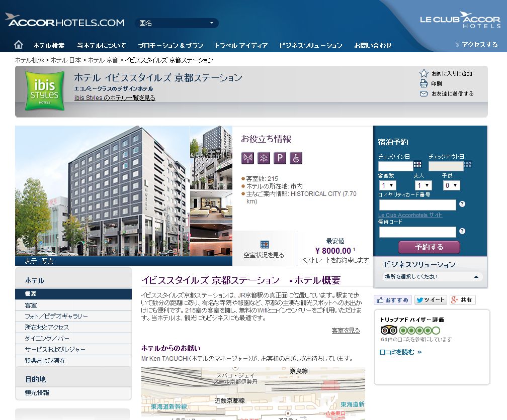Open the 国名 country dropdown
Screen dimensions: 507x420
click(177, 23)
